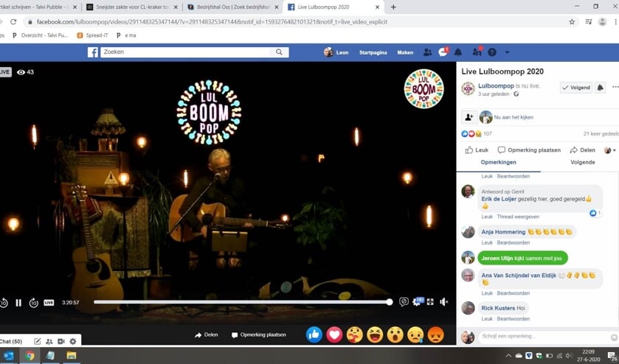This screenshot has height=364, width=619.
Task: Click the search magnifier button
Action: [x=279, y=52]
